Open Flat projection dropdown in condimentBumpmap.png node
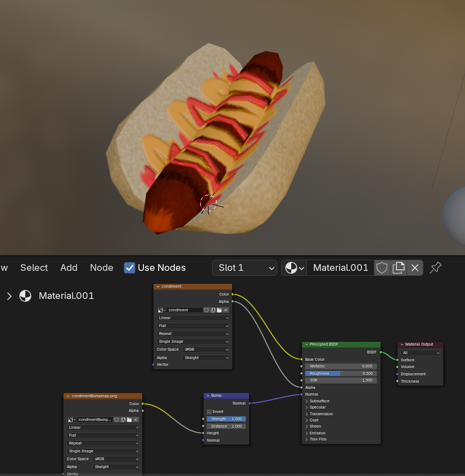This screenshot has width=465, height=476. pyautogui.click(x=103, y=436)
